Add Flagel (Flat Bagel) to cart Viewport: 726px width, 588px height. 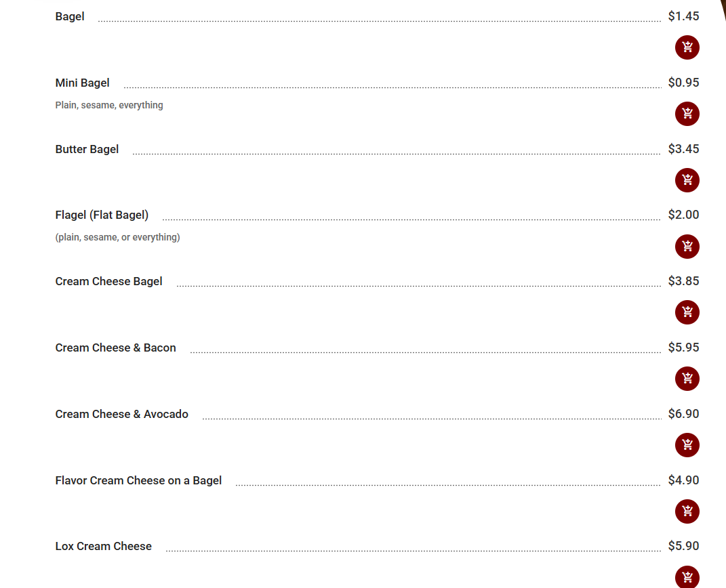pos(687,247)
